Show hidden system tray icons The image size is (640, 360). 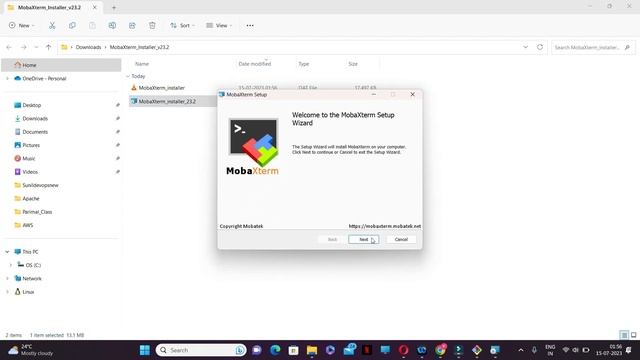[x=521, y=350]
